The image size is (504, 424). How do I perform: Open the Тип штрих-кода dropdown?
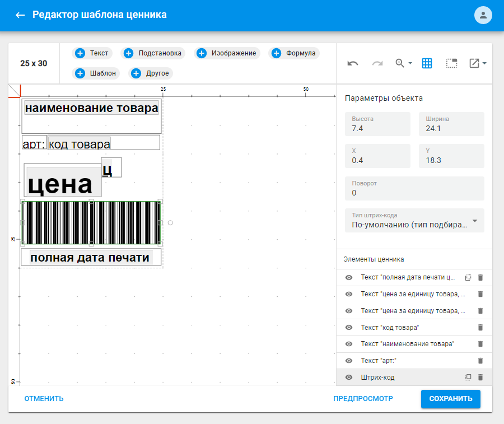pos(414,221)
